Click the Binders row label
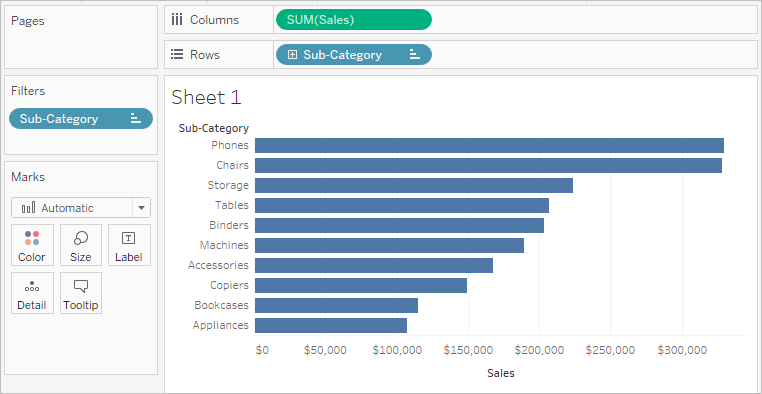The height and width of the screenshot is (394, 762). (x=229, y=225)
